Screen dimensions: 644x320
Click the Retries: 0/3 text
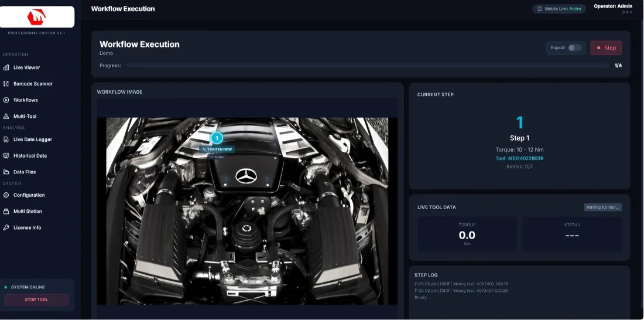519,166
